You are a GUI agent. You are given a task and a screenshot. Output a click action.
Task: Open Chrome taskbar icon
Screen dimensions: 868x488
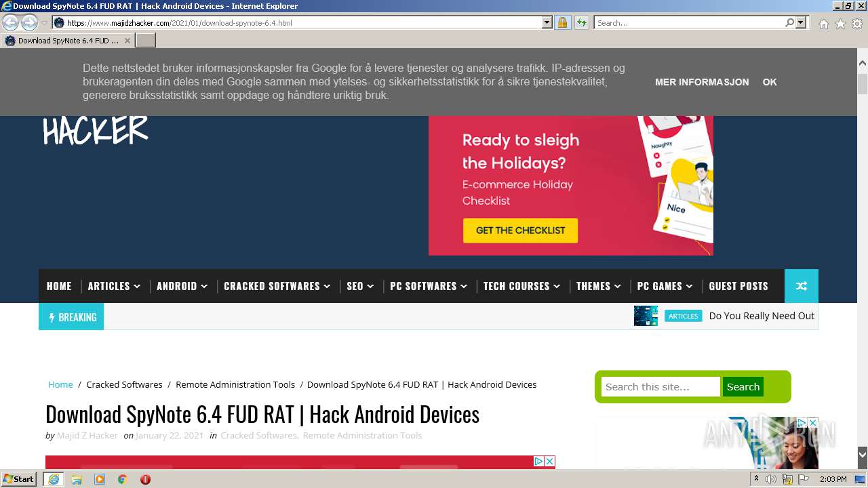tap(123, 479)
